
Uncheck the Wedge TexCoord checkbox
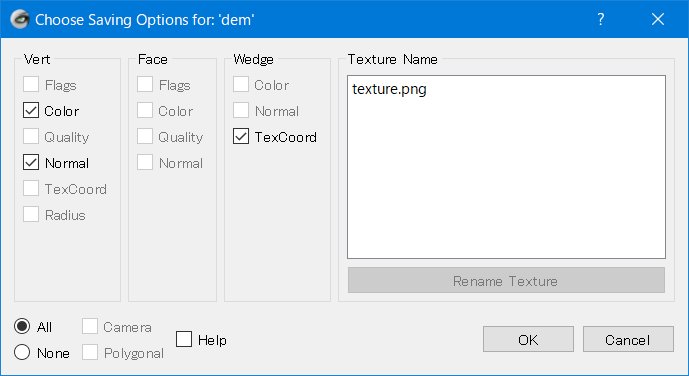241,136
